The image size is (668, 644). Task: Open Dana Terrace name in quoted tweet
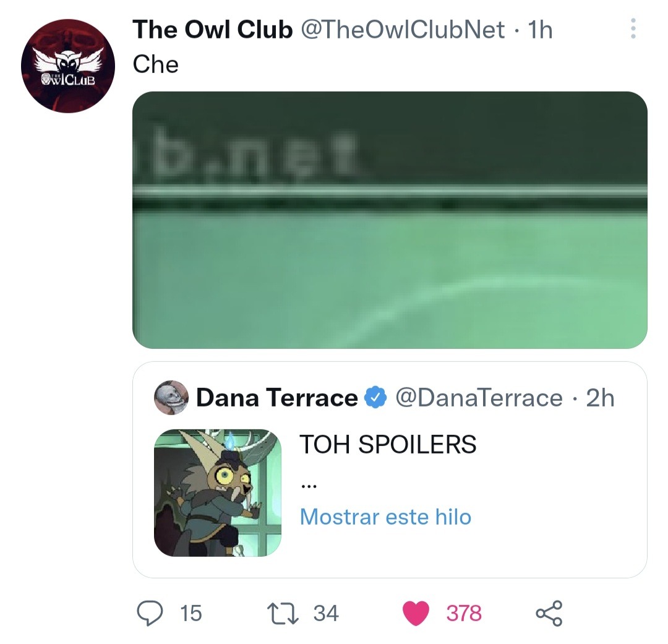[277, 398]
